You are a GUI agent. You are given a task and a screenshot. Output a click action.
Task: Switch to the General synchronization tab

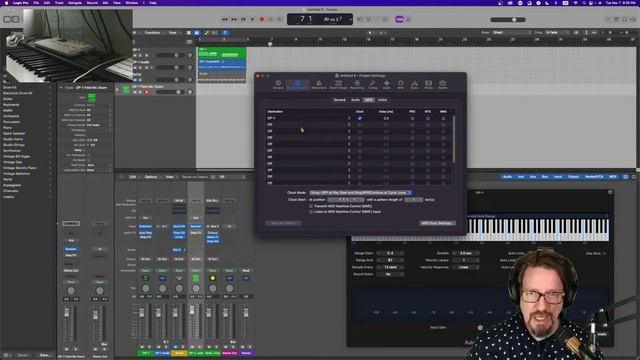coord(339,100)
